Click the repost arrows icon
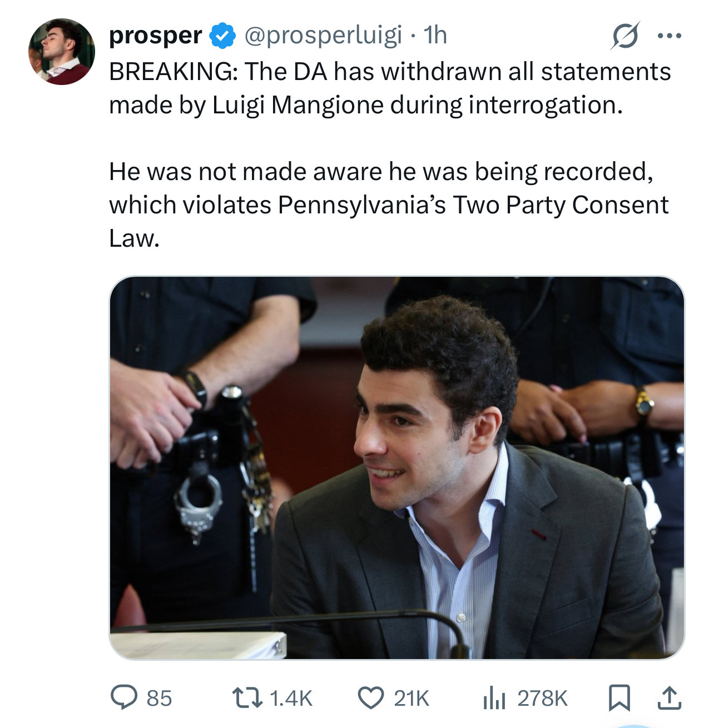The width and height of the screenshot is (714, 728). coord(246,697)
